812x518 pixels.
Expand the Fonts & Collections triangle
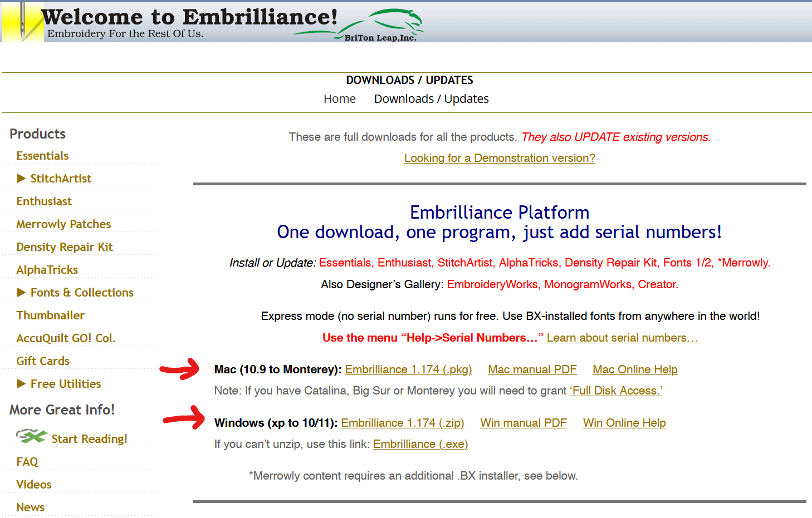pos(21,292)
